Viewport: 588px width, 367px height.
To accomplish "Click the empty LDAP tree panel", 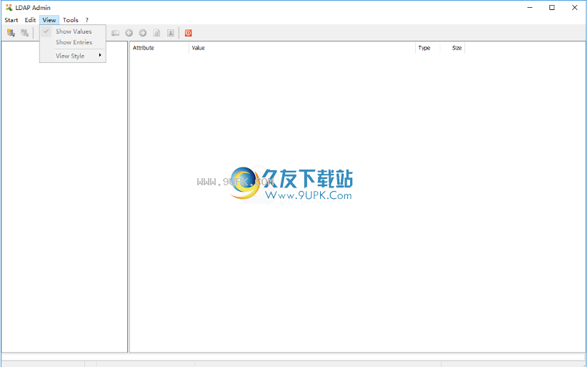I will click(64, 197).
